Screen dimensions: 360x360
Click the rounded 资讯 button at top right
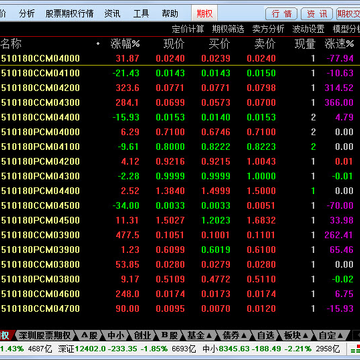tap(317, 14)
